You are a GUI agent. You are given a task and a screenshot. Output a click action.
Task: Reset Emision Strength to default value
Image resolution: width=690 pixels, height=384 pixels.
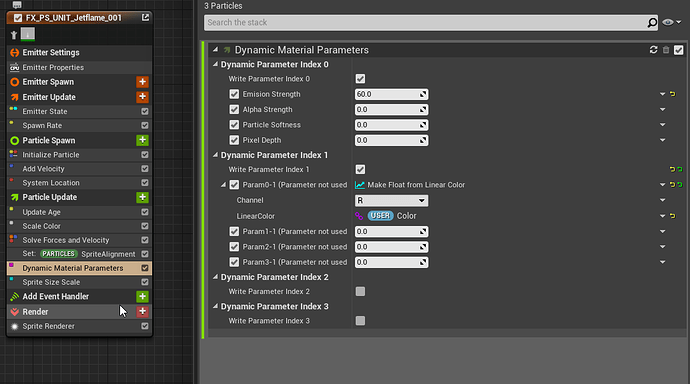[x=672, y=94]
